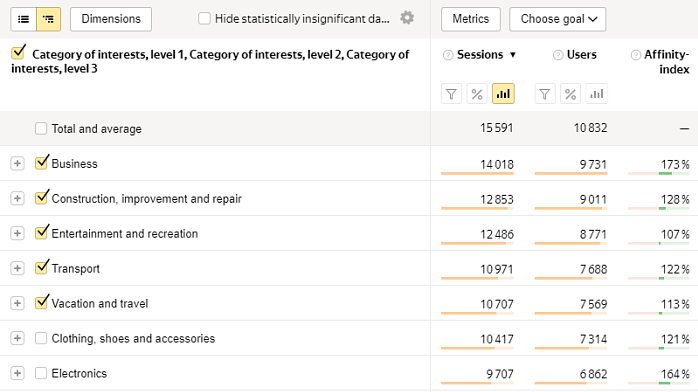Open the Dimensions button

111,19
